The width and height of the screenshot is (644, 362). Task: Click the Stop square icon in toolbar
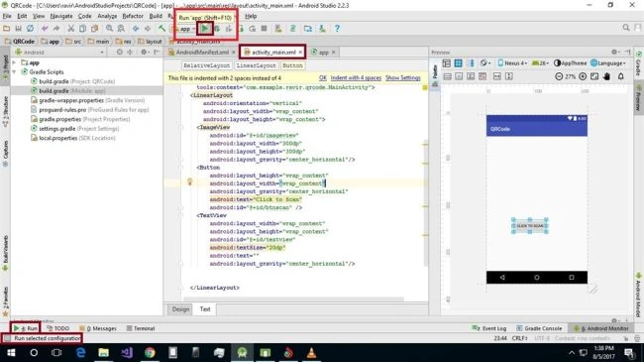[265, 29]
